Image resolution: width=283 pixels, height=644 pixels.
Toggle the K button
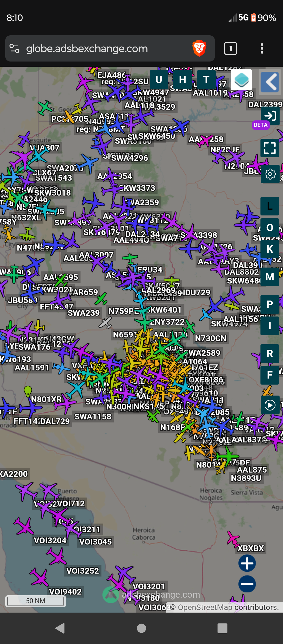tap(270, 249)
